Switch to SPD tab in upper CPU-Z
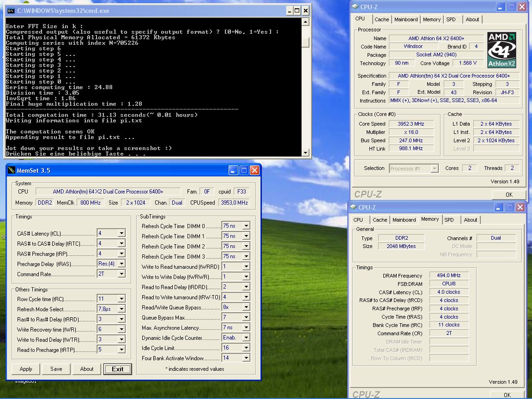The image size is (532, 399). click(x=451, y=20)
